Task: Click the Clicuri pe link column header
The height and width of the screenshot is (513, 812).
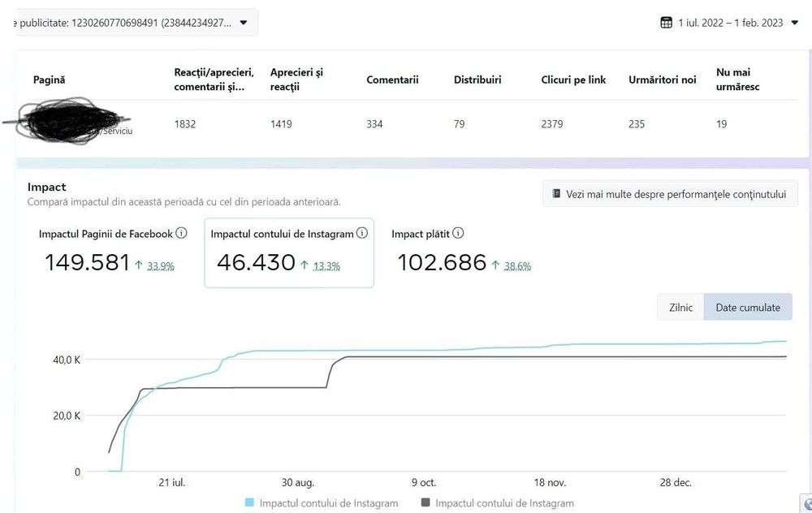Action: point(573,80)
